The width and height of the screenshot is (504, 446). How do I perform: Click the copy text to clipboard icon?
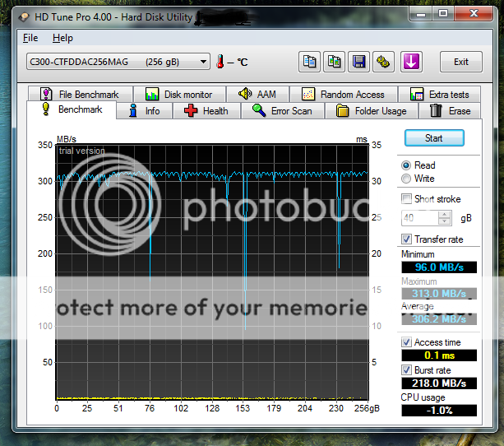tap(310, 62)
